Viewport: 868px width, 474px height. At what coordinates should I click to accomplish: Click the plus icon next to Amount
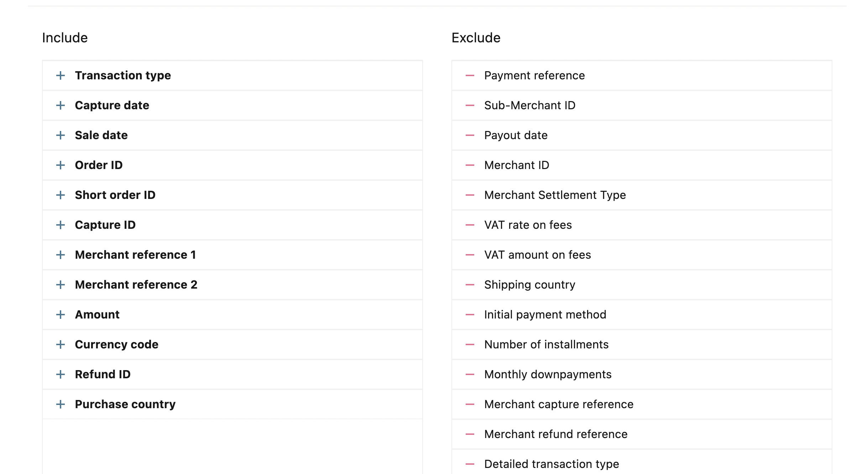61,315
